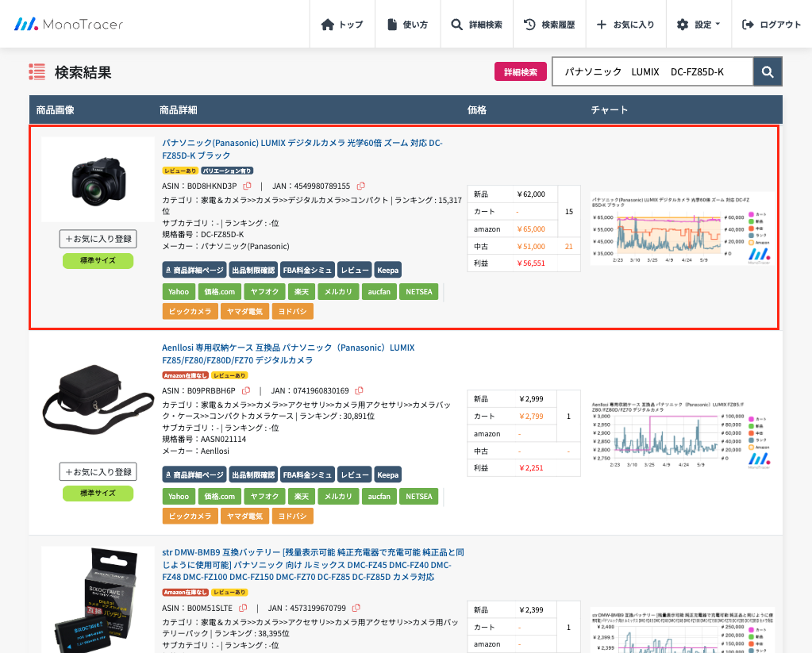Open FBA料金シミュ for the Aenllosi case

(x=307, y=474)
